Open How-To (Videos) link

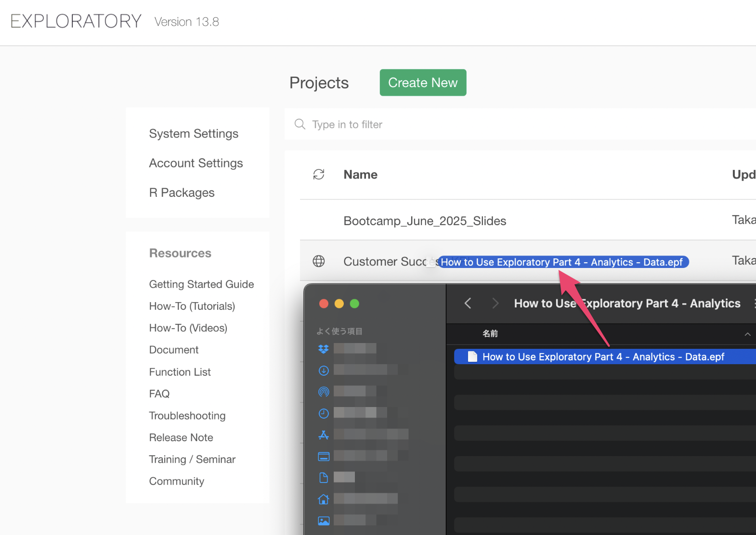(188, 328)
